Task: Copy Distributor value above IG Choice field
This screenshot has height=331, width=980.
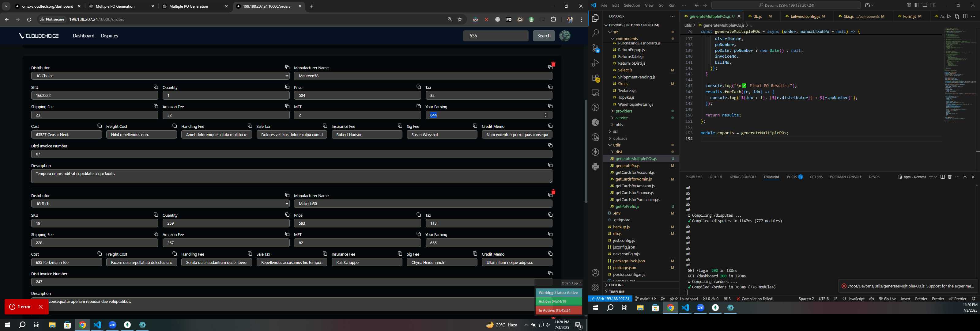Action: point(287,67)
